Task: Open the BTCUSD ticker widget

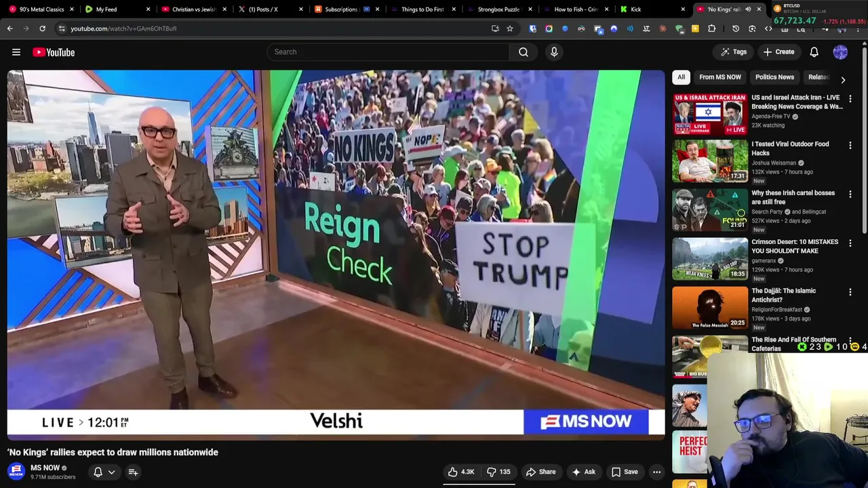Action: pyautogui.click(x=821, y=14)
